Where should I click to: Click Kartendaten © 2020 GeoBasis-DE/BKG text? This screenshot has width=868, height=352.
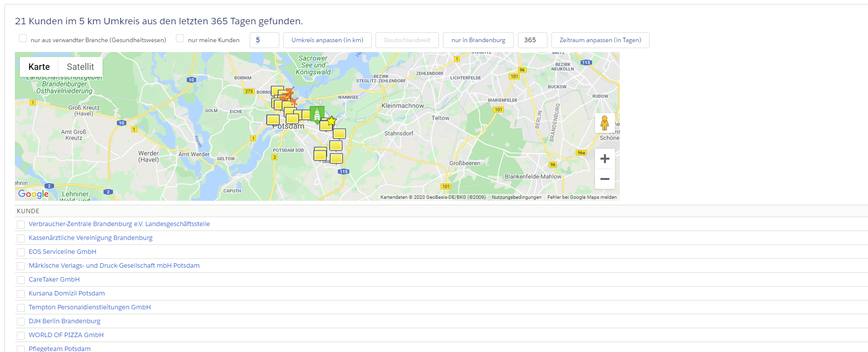tap(433, 197)
